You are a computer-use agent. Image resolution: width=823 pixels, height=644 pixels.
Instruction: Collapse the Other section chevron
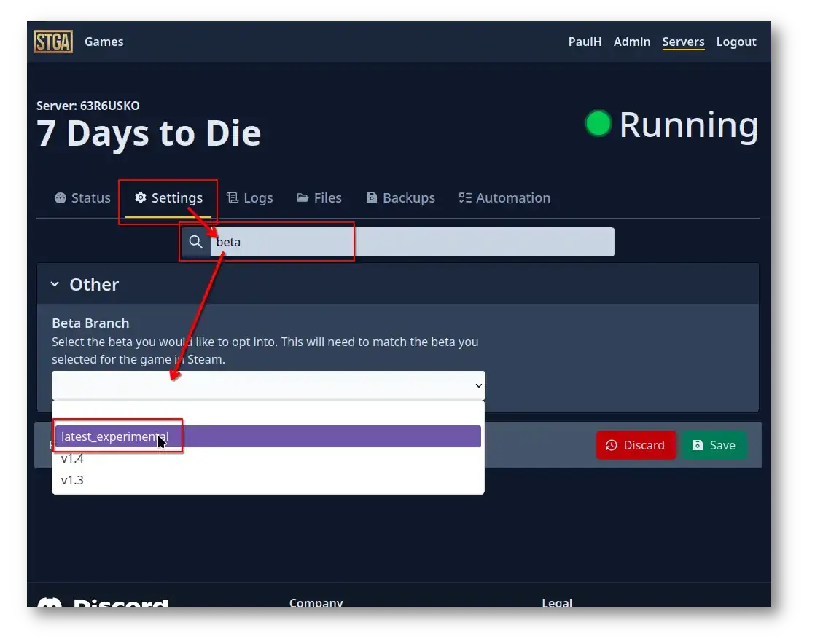55,284
